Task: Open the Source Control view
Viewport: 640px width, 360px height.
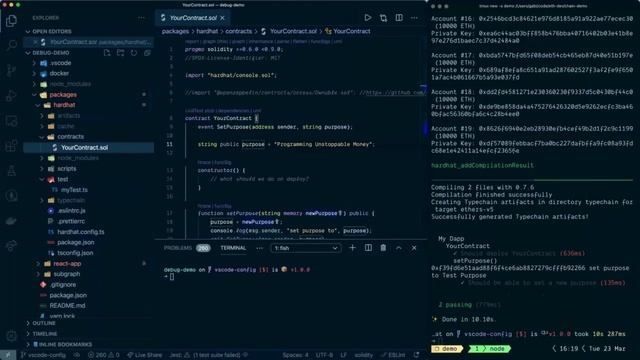Action: [x=11, y=70]
